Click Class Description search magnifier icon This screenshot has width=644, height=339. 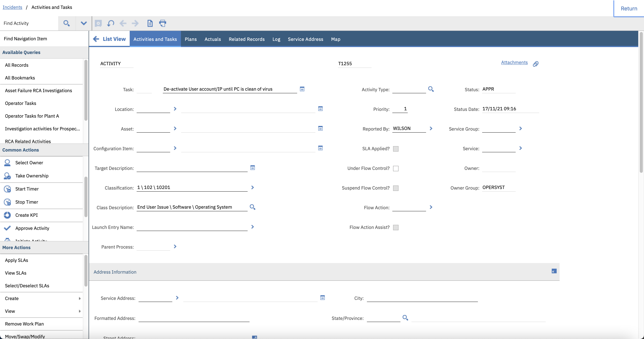click(252, 207)
